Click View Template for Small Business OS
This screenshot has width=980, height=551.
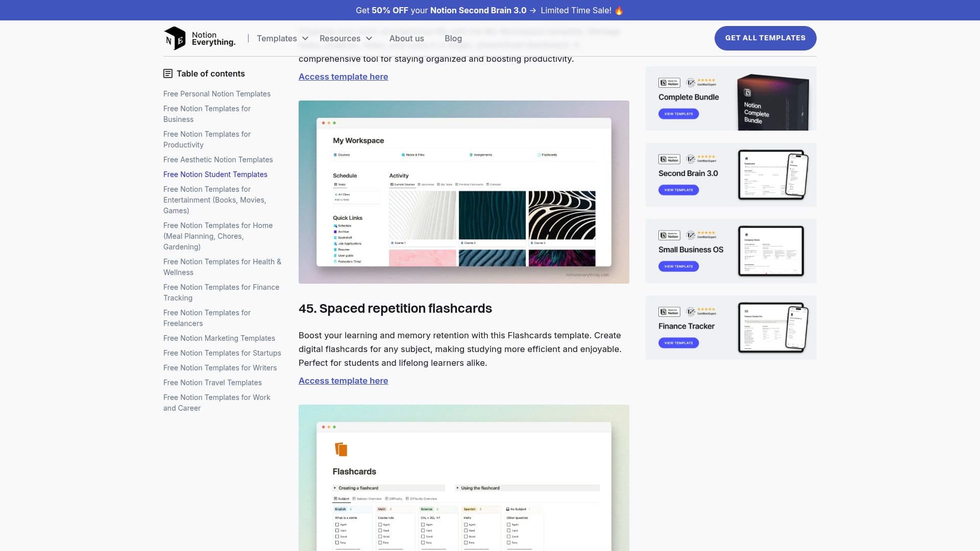pos(678,266)
